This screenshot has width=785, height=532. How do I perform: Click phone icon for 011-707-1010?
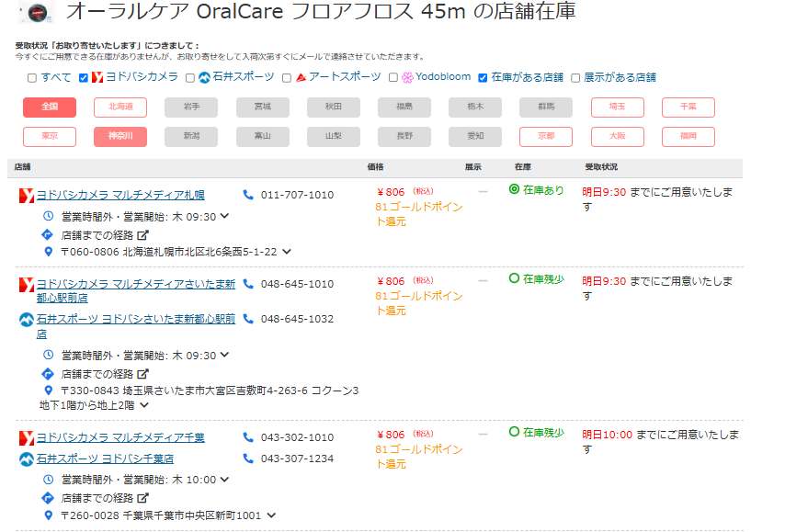point(248,194)
